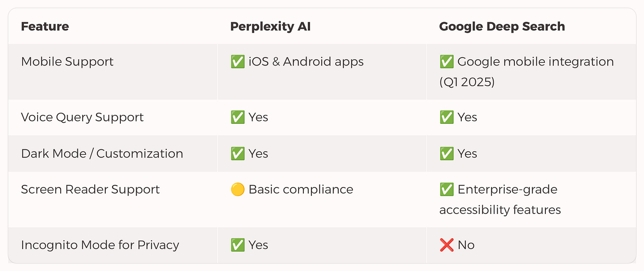Click checkmark beside Enterprise-grade accessibility features
The width and height of the screenshot is (644, 271).
tap(447, 190)
